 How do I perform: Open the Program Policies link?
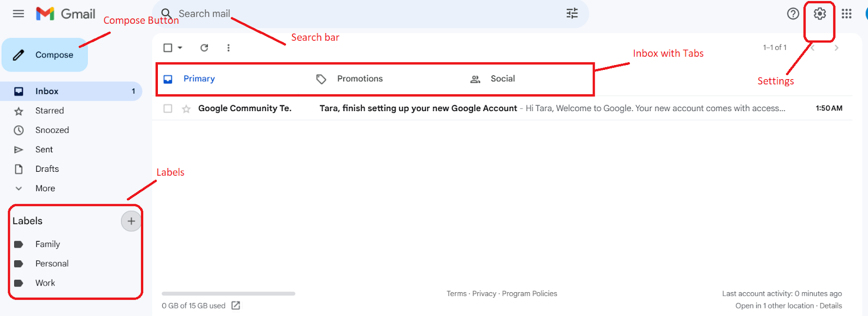529,294
